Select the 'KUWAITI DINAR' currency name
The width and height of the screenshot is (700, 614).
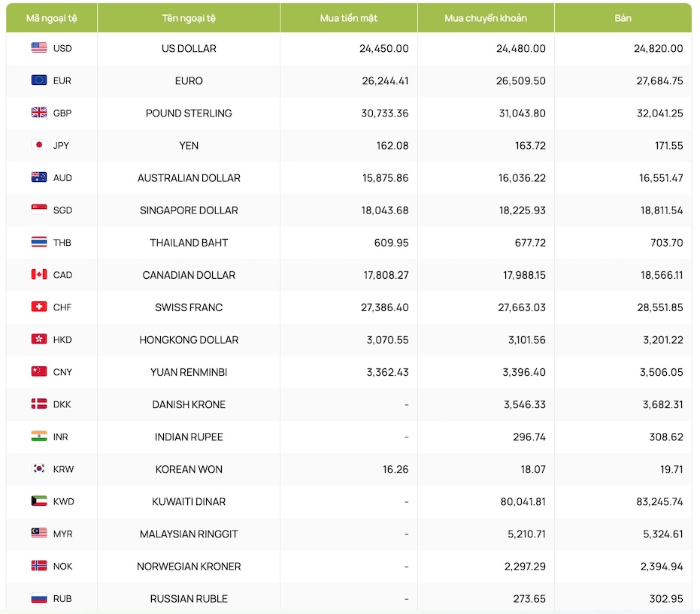(x=189, y=501)
